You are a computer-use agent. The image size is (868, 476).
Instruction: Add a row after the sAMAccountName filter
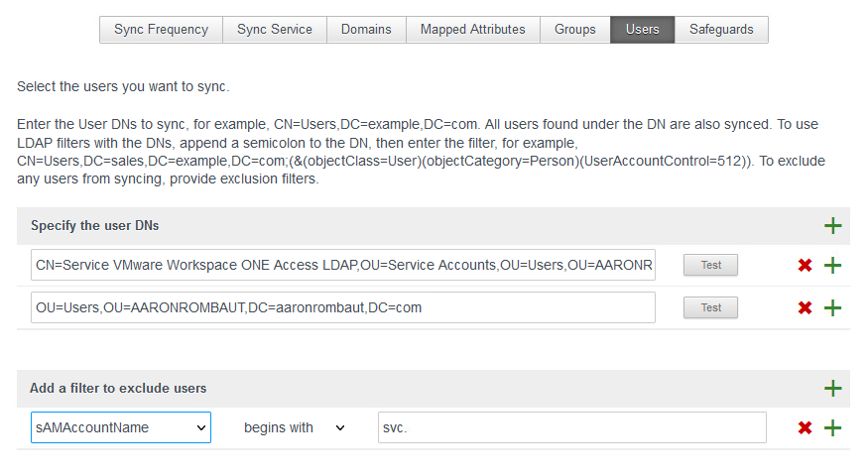(x=832, y=428)
